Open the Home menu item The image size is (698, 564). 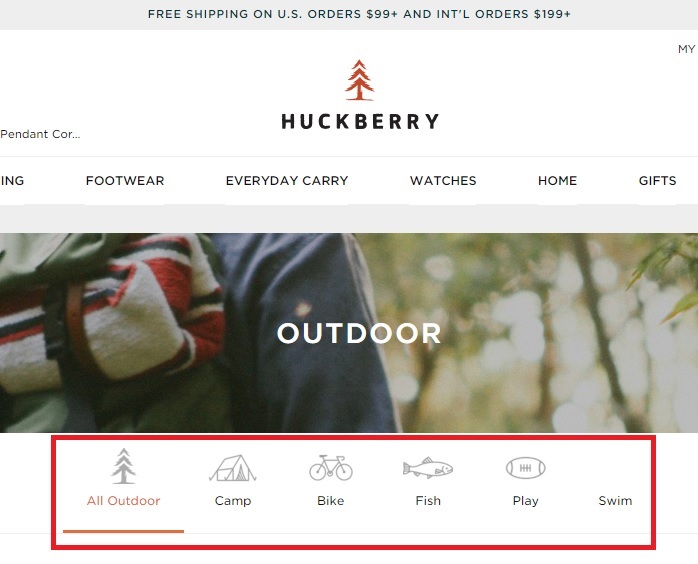coord(557,180)
